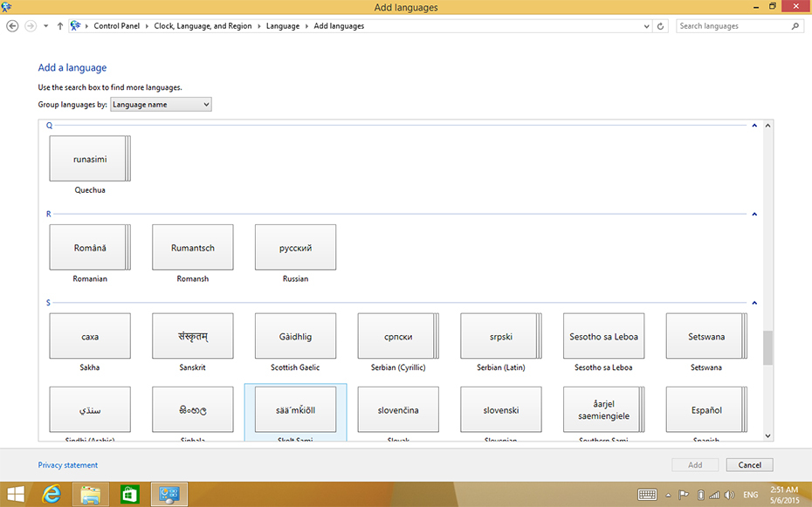Open the Windows Start button

tap(15, 494)
